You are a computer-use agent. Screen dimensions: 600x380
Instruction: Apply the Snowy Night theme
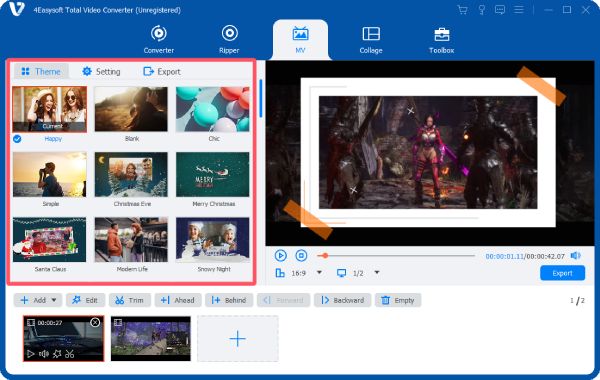click(x=213, y=240)
